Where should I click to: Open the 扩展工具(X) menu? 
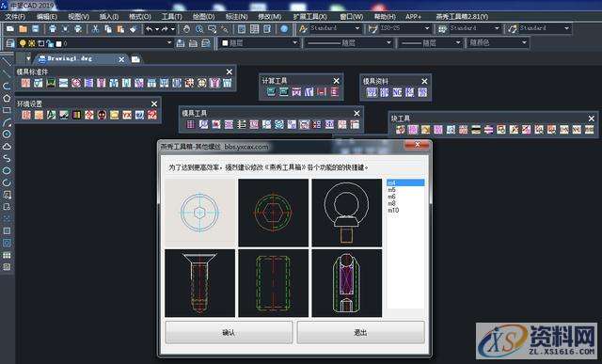coord(309,17)
